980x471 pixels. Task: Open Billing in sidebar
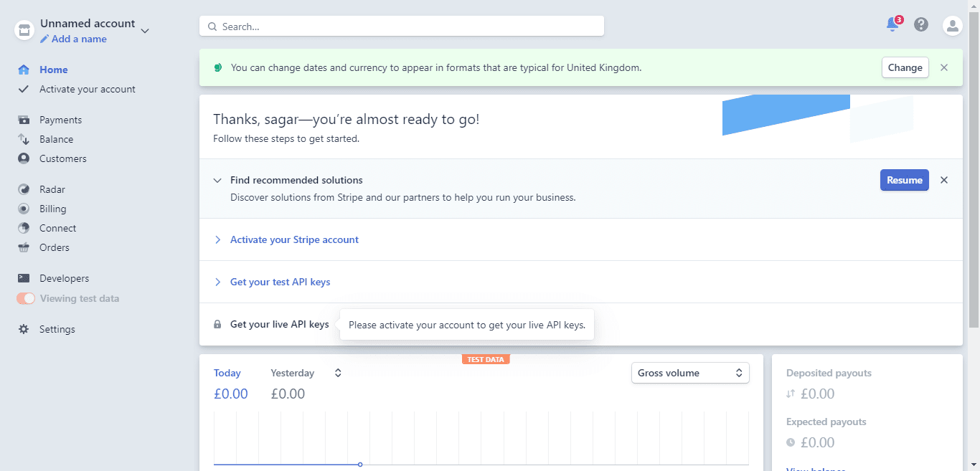coord(53,209)
